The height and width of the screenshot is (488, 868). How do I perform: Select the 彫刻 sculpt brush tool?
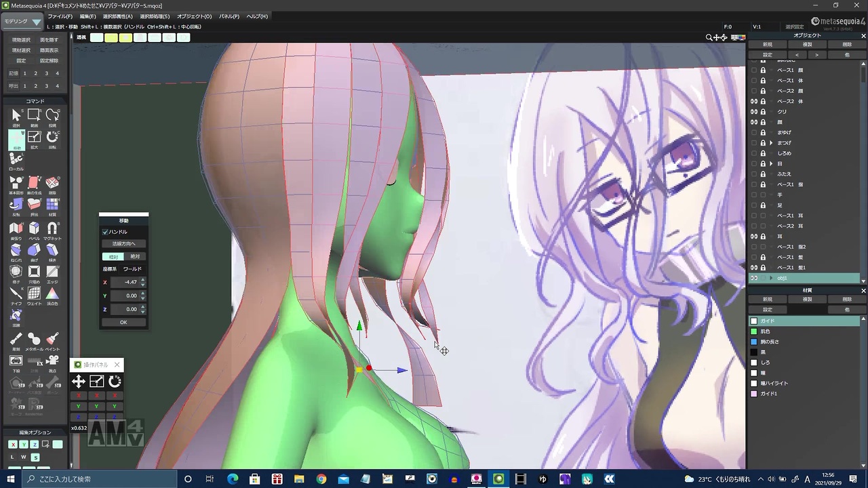16,341
